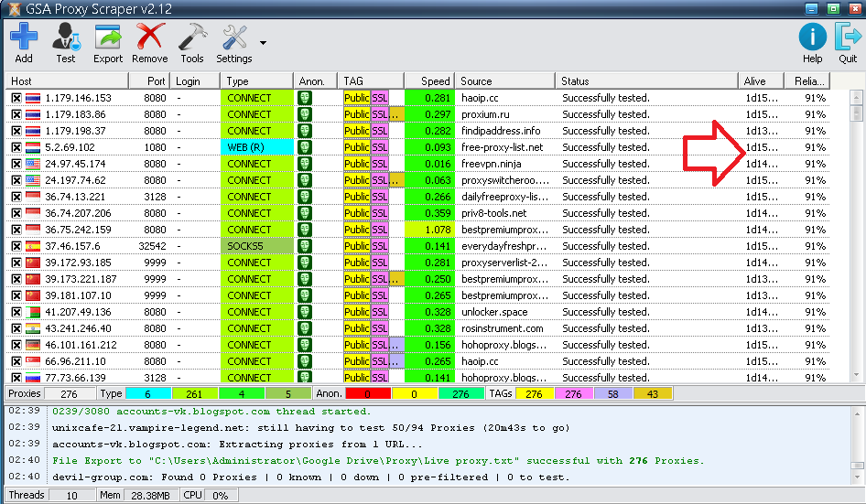Run the proxy Test tool
866x504 pixels.
(x=66, y=37)
